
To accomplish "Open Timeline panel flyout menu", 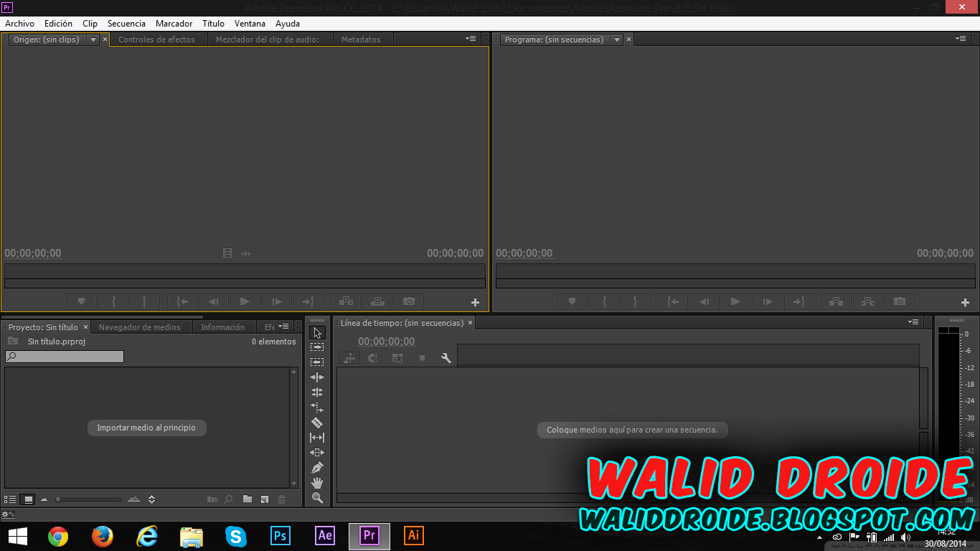I will [x=913, y=322].
